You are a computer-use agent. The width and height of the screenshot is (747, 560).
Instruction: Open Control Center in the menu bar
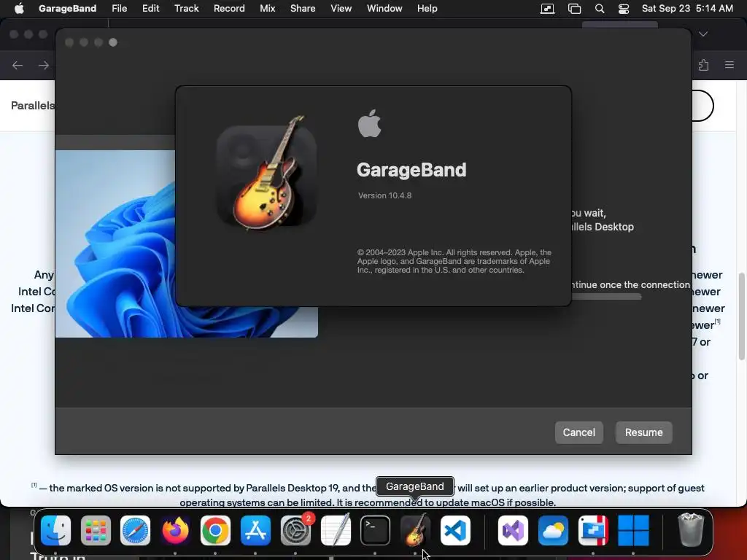click(624, 9)
